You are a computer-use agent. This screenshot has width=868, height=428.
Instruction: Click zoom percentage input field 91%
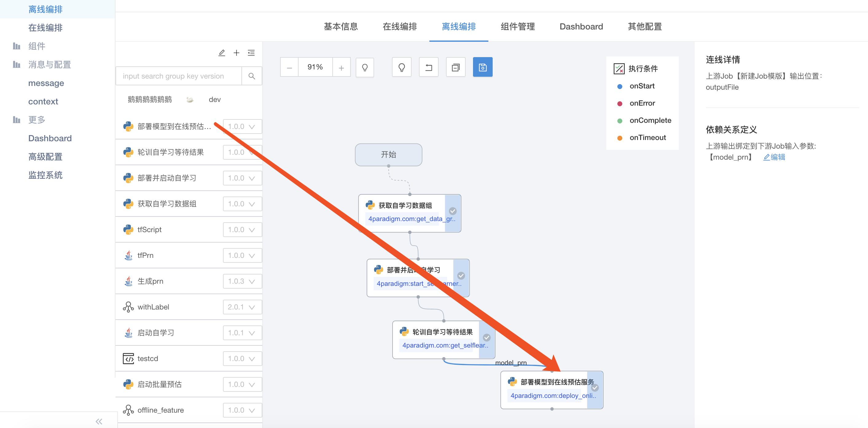click(315, 68)
